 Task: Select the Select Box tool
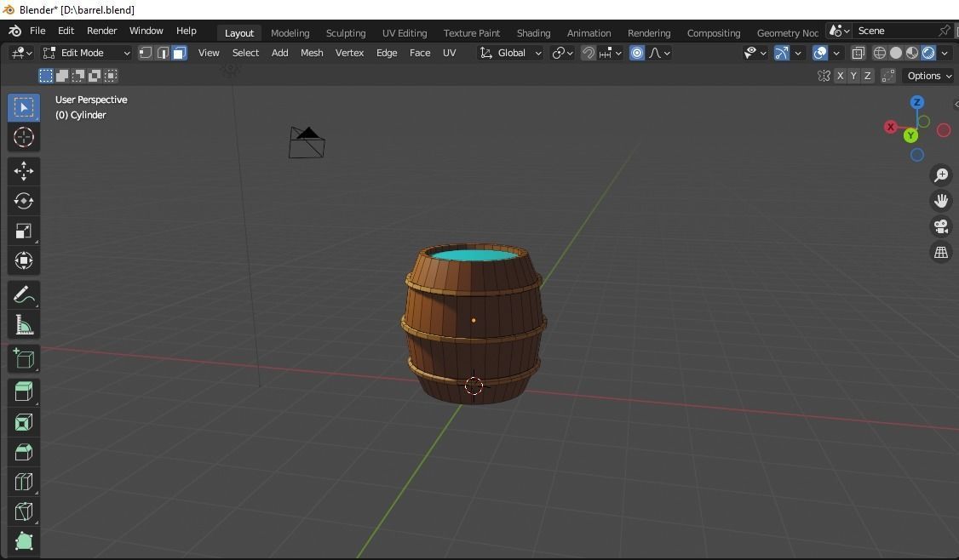[23, 107]
